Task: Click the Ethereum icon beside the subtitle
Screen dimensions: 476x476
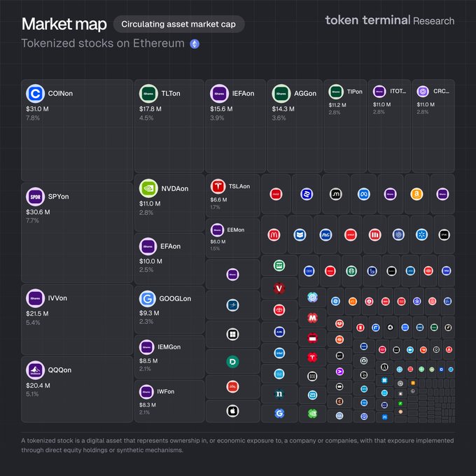Action: (195, 43)
